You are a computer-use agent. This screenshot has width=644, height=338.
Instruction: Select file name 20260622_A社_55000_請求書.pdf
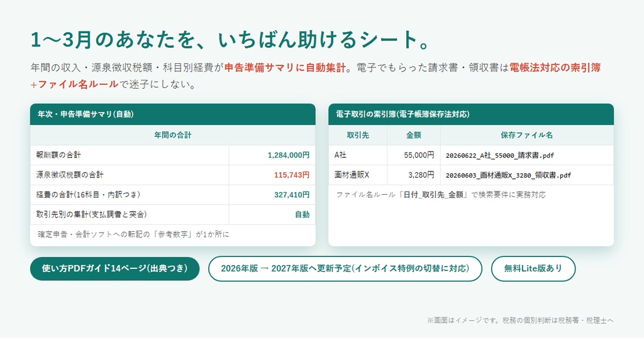click(x=500, y=155)
